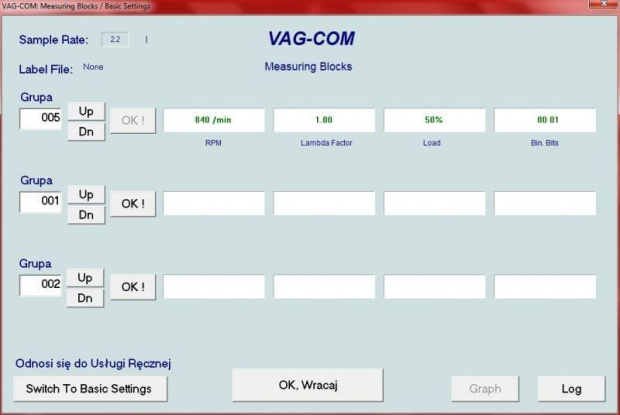The height and width of the screenshot is (415, 620).
Task: Click the 840 /min RPM value
Action: coord(214,120)
